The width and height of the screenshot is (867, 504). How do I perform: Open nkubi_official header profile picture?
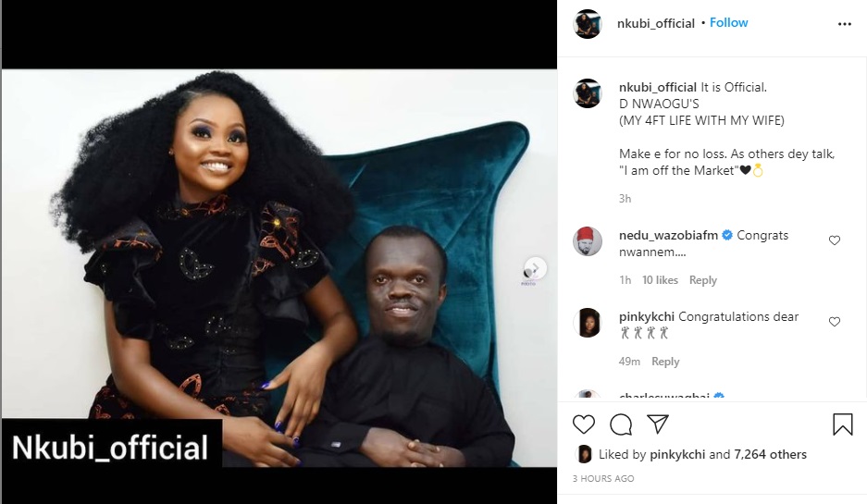(588, 24)
